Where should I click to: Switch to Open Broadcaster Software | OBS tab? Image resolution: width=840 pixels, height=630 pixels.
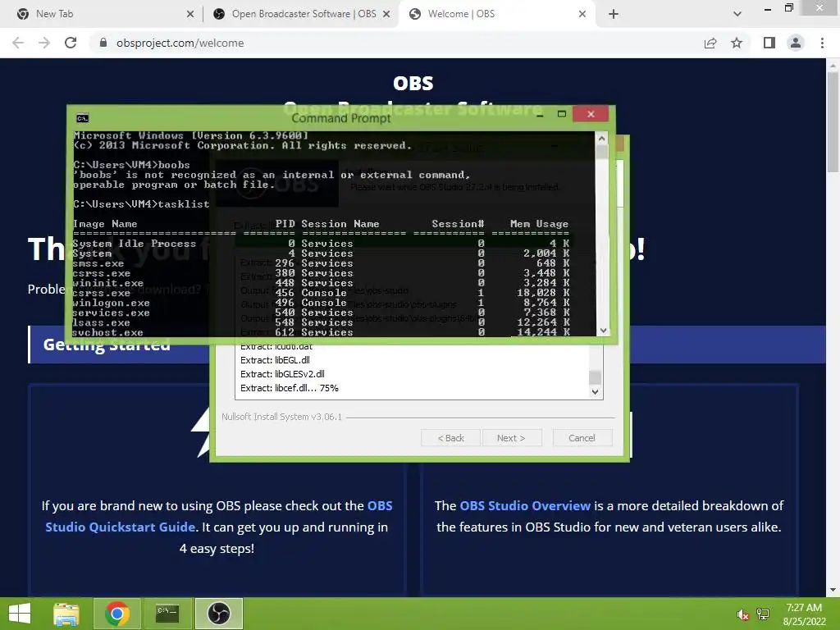pos(304,14)
